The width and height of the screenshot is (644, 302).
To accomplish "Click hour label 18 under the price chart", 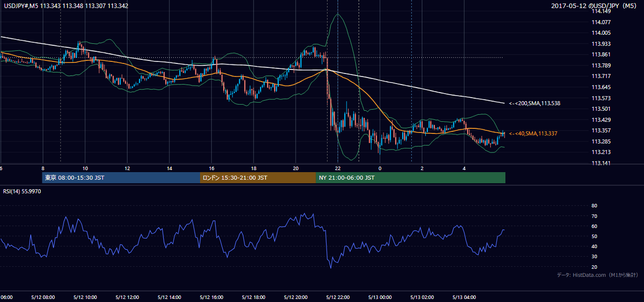I will (254, 168).
